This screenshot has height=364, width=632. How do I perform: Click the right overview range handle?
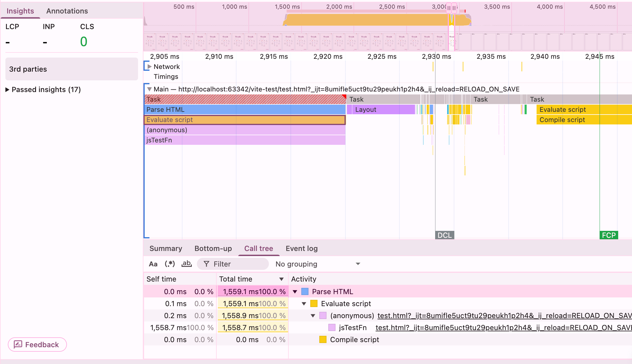pyautogui.click(x=454, y=8)
